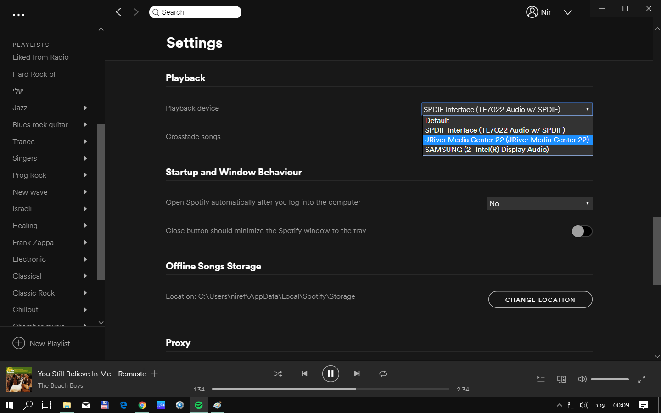This screenshot has width=661, height=413.
Task: Open the Mail app in taskbar
Action: click(x=86, y=405)
